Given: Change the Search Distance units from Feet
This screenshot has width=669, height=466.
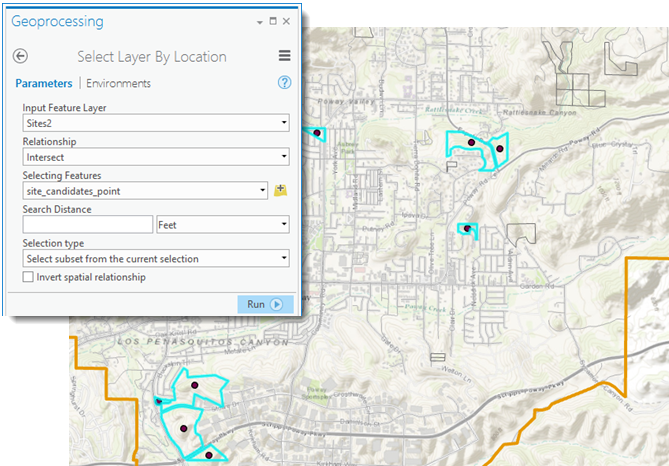Looking at the screenshot, I should (x=284, y=225).
